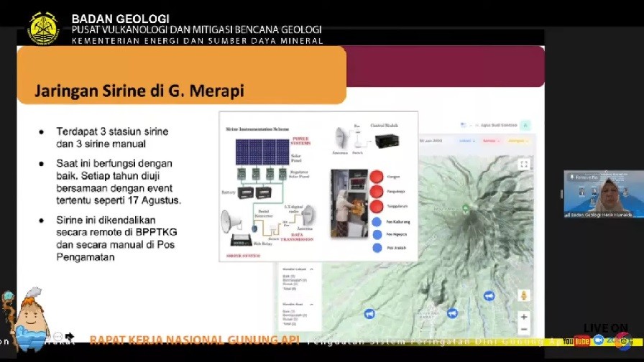Click the upper-right blue siren marker on map
Screen dimensions: 644x362
click(489, 295)
